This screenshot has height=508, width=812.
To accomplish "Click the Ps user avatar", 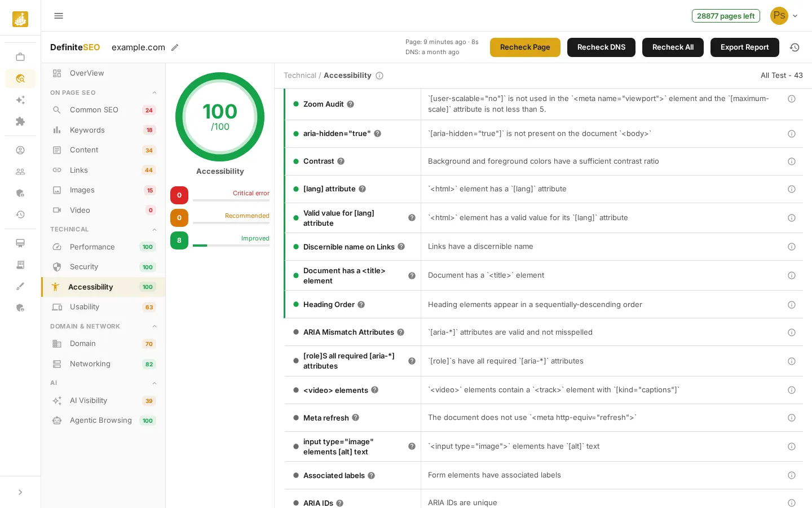I will [779, 16].
